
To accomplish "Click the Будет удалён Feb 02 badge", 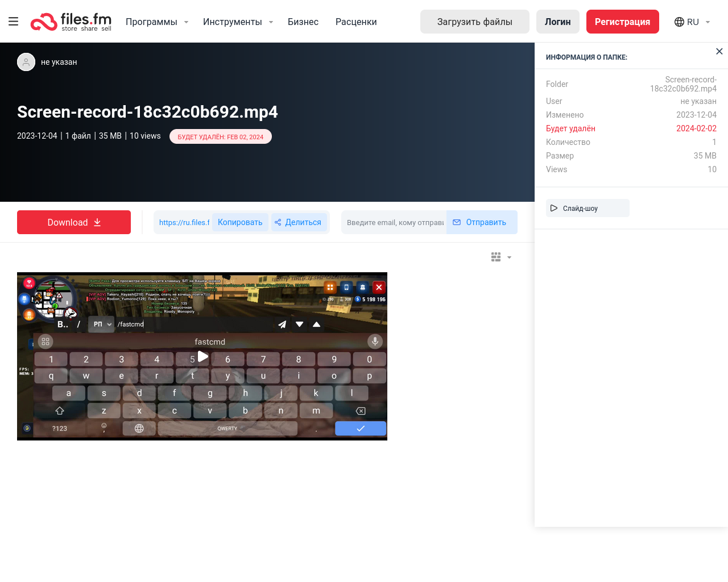I will [x=221, y=137].
